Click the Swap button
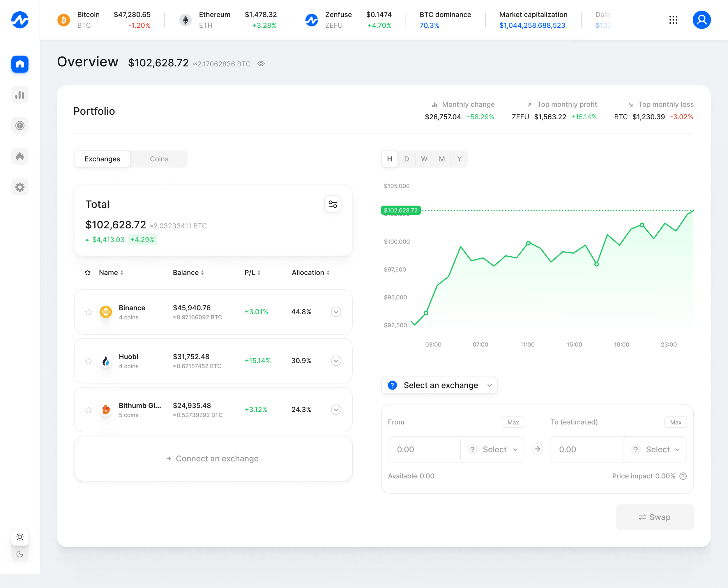 [x=654, y=517]
